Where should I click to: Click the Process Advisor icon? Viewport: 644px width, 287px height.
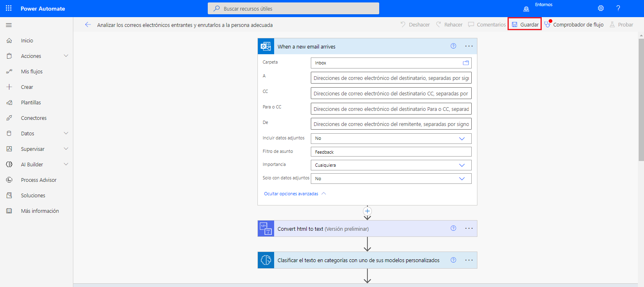(x=9, y=180)
